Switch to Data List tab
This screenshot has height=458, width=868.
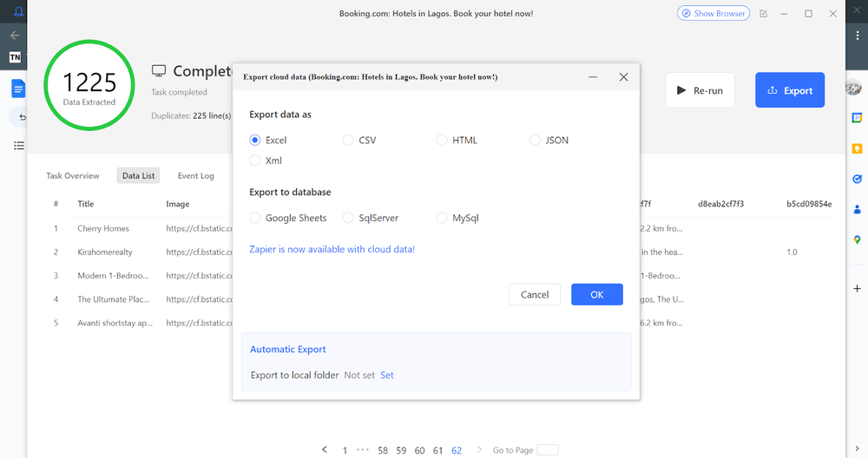(x=138, y=176)
